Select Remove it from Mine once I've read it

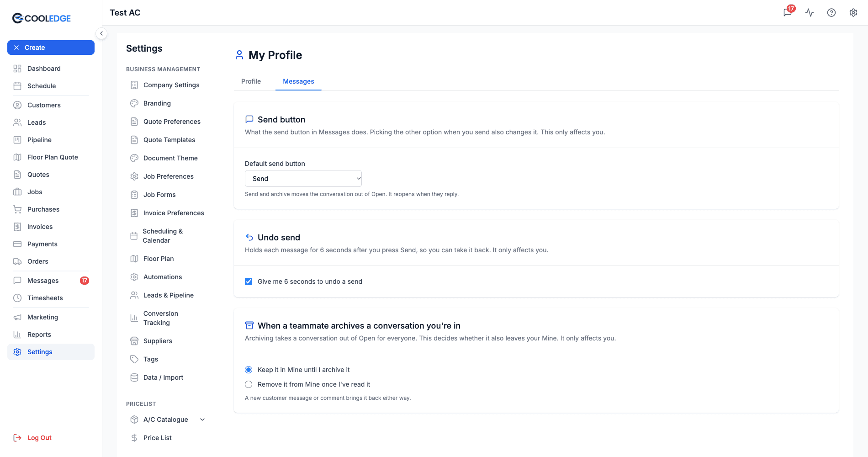[249, 384]
